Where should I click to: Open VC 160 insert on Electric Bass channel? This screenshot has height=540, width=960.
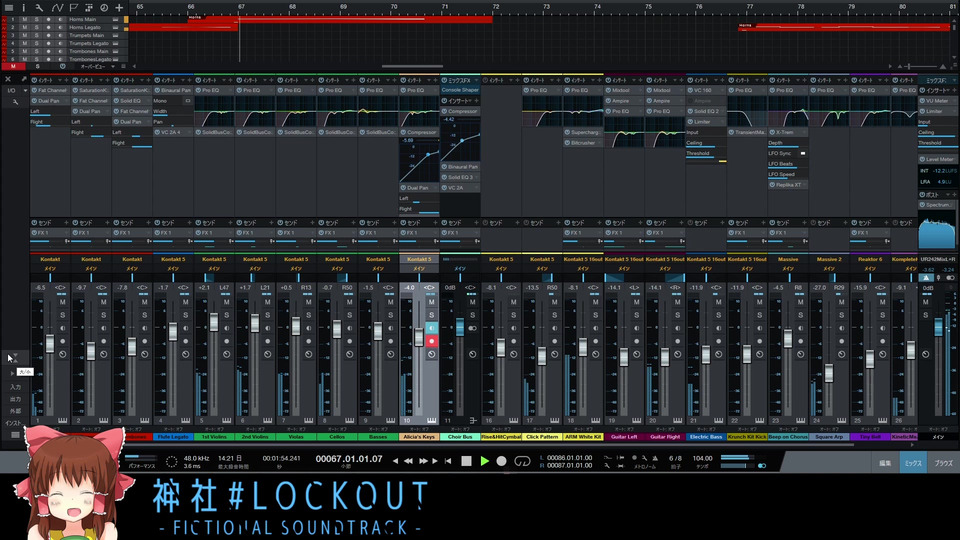pyautogui.click(x=707, y=90)
